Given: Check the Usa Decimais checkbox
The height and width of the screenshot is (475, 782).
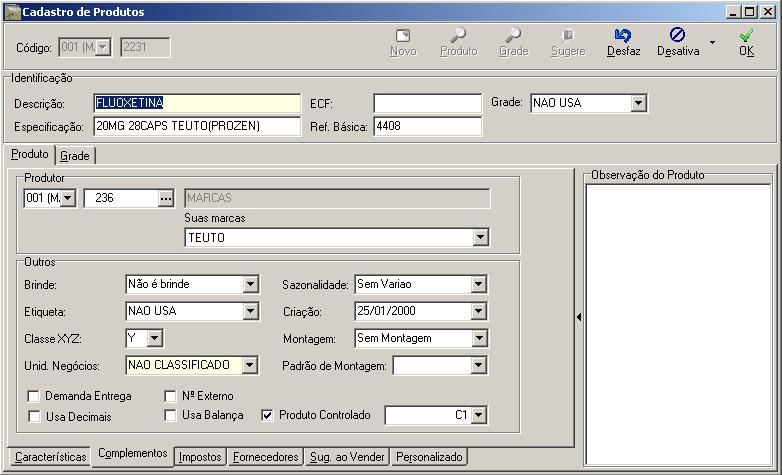Looking at the screenshot, I should (34, 417).
